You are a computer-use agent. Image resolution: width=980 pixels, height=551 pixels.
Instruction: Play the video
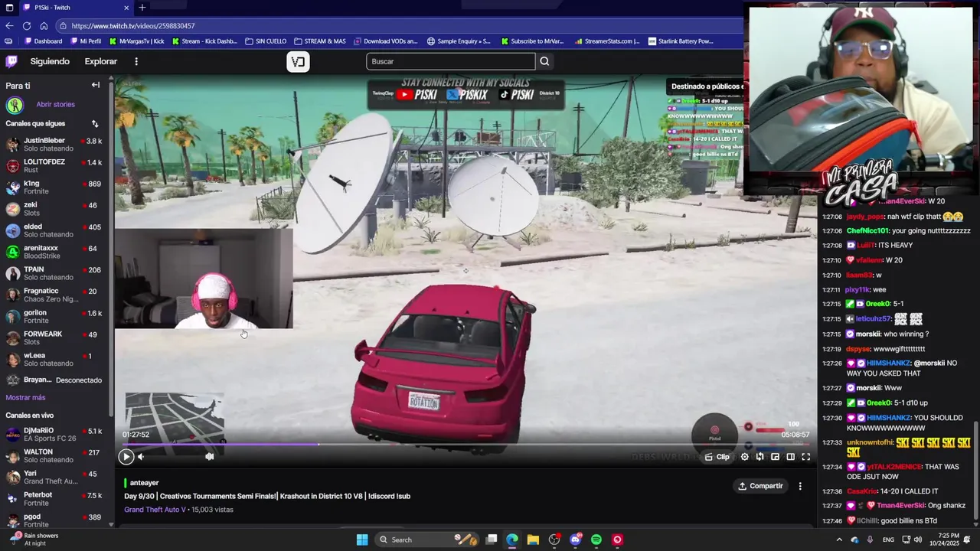[x=126, y=457]
